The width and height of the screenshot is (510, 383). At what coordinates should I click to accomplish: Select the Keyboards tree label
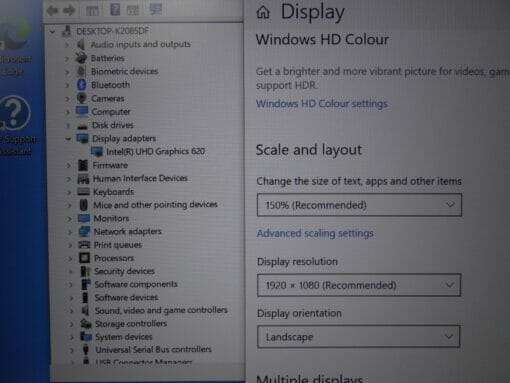(x=113, y=192)
